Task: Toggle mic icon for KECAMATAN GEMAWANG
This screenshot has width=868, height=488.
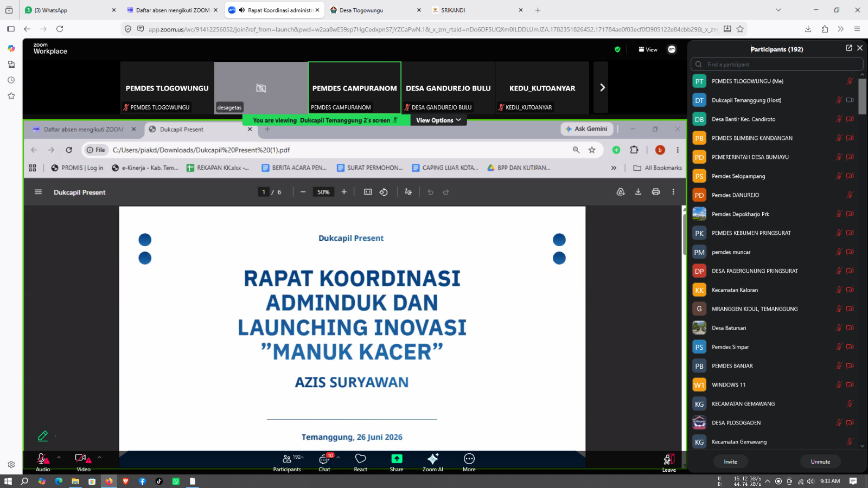Action: pos(850,404)
